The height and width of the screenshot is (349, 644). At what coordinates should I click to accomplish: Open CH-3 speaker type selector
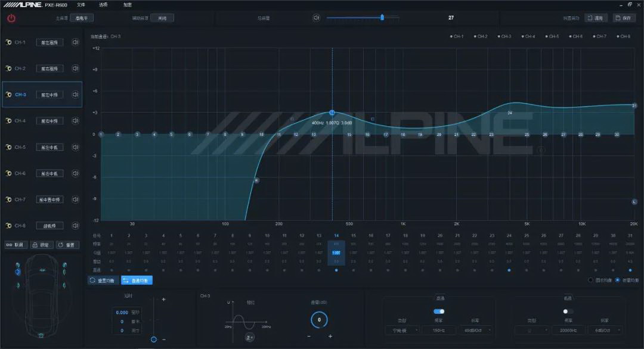49,95
